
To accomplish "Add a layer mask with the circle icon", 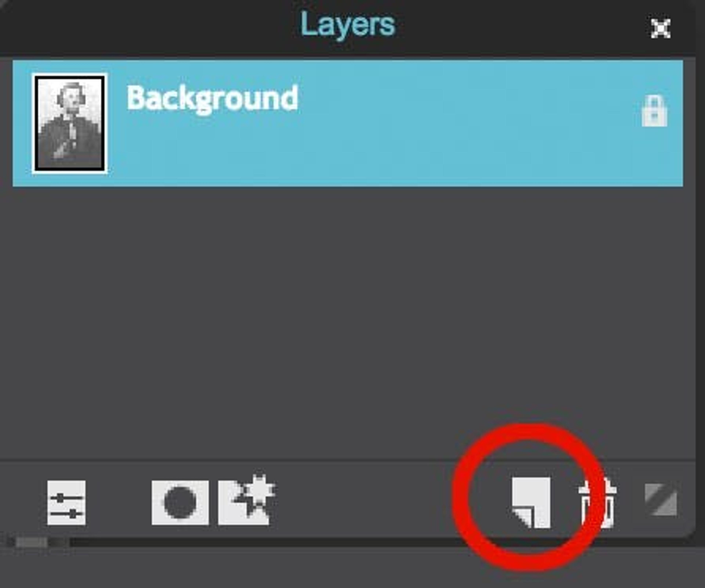I will click(180, 502).
